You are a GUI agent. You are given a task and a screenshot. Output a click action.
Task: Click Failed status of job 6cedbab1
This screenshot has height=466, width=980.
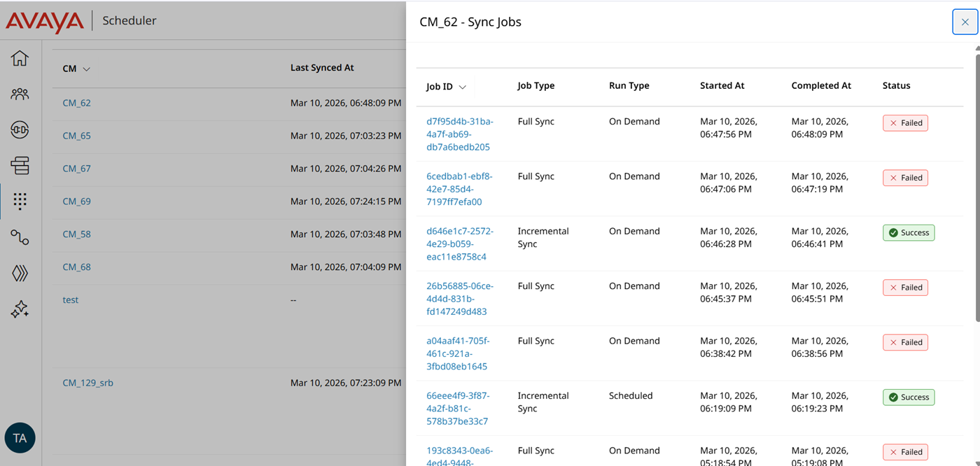(905, 178)
